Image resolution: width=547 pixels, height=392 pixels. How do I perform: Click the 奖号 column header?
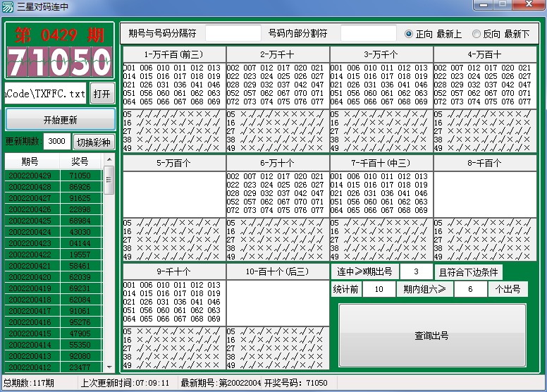(x=80, y=161)
